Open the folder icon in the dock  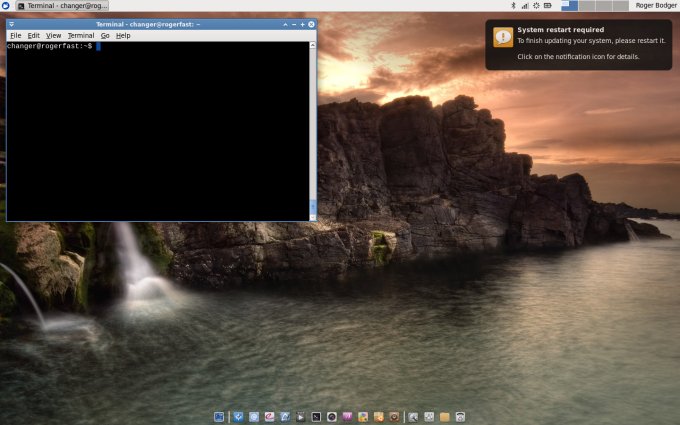pos(444,416)
